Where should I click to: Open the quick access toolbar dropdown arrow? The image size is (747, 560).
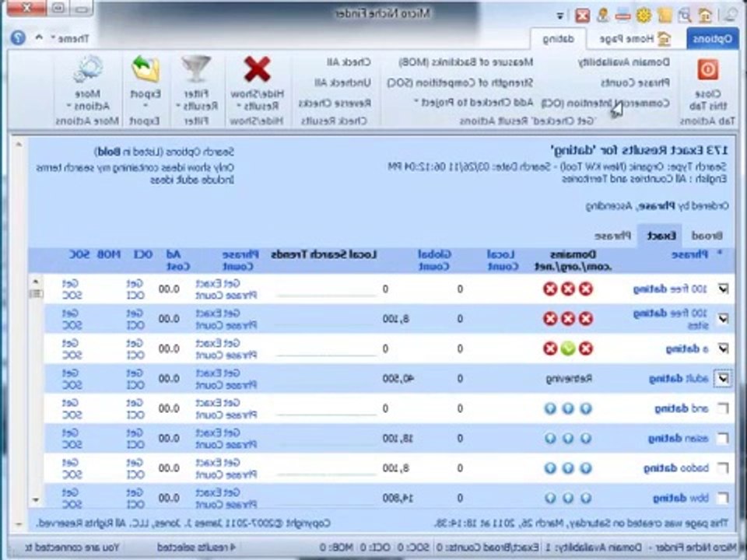tap(560, 16)
